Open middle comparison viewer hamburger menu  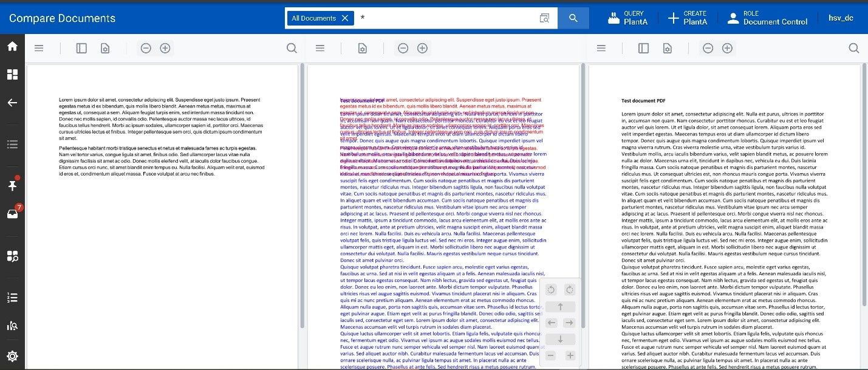tap(320, 48)
